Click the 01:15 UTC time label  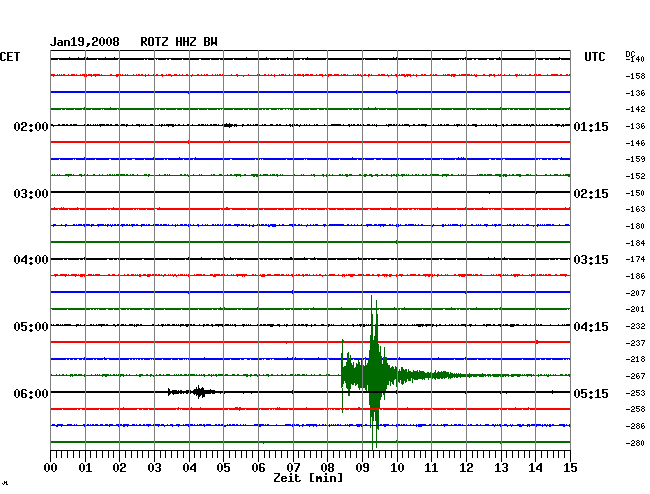591,126
